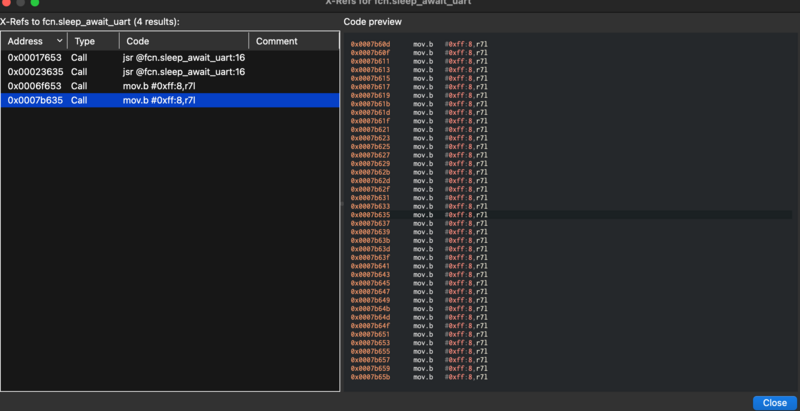
Task: Click address 0x0007b65b in code preview
Action: coord(370,377)
